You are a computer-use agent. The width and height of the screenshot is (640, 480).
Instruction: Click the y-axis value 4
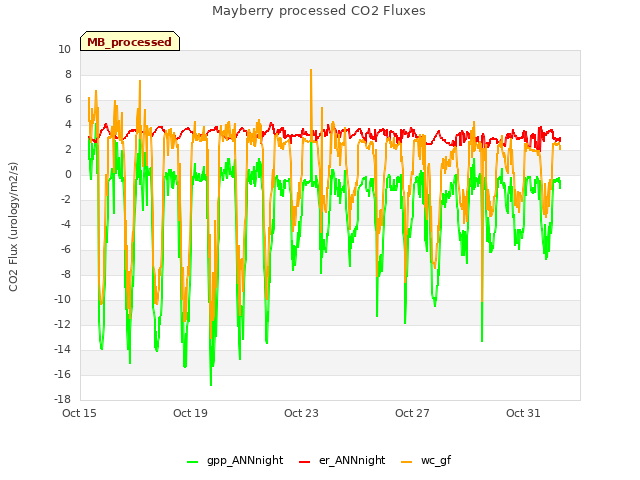(x=68, y=125)
